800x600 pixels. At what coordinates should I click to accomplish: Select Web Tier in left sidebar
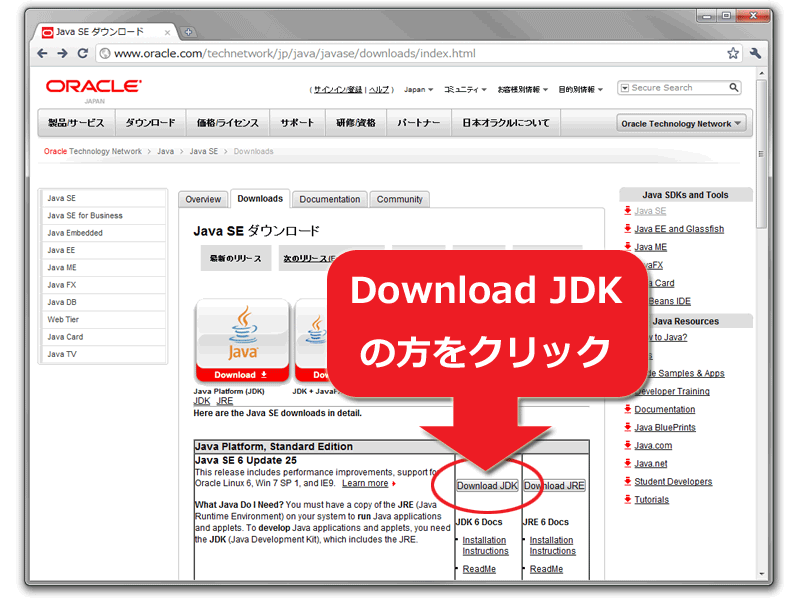click(x=105, y=319)
